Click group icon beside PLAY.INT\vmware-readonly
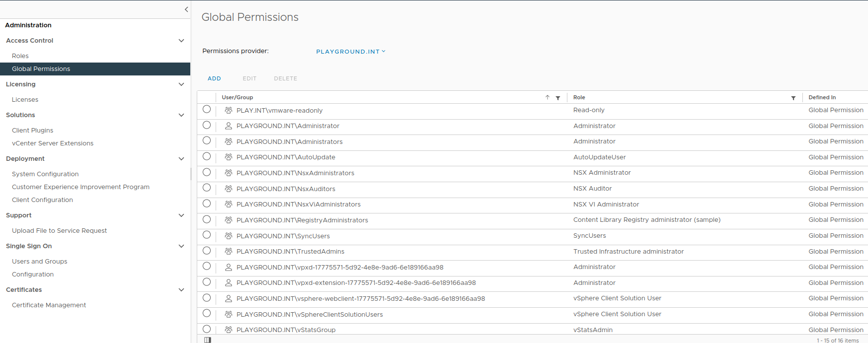868x343 pixels. coord(229,110)
